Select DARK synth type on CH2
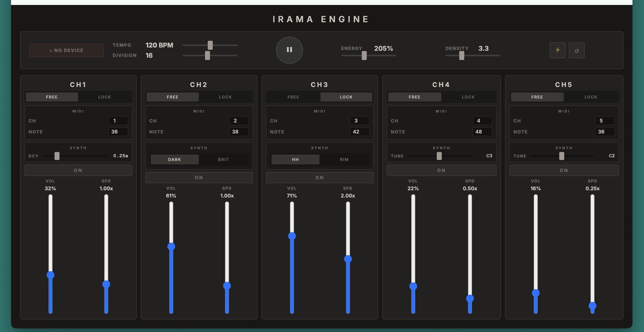The image size is (644, 332). click(x=175, y=160)
